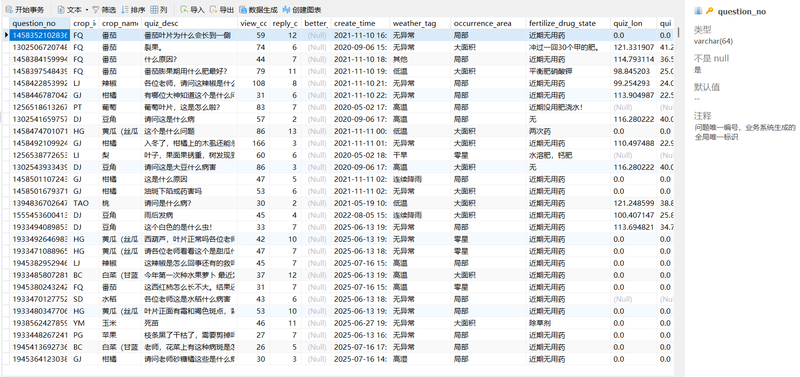Select the weather cell '其他'
800x377 pixels.
coord(420,59)
